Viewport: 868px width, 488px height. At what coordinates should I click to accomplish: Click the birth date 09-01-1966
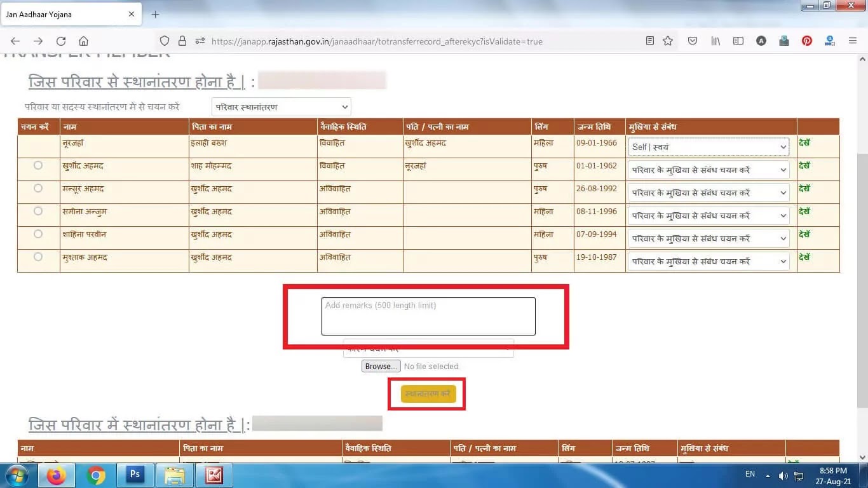[x=597, y=143]
